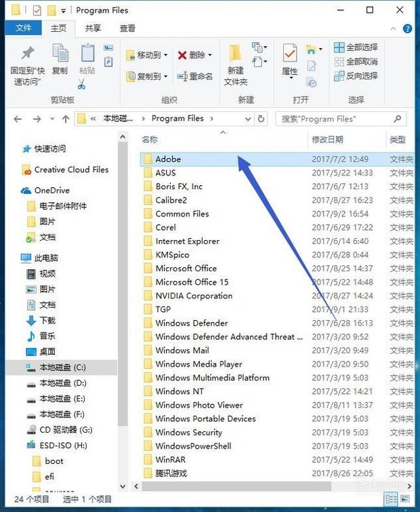Click the Select all ribbon button
The width and height of the screenshot is (420, 512).
click(356, 47)
